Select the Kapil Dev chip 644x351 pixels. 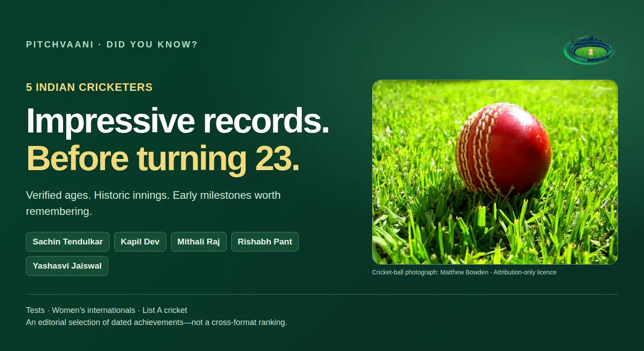[x=140, y=242]
